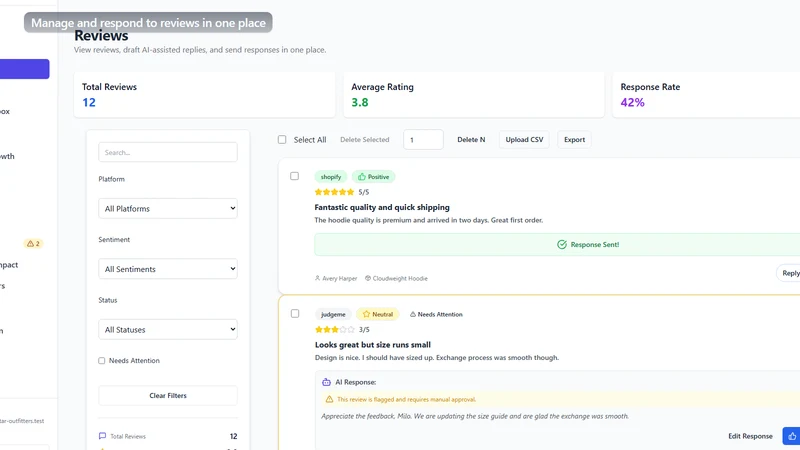
Task: Click the shopify platform tag
Action: click(x=331, y=177)
